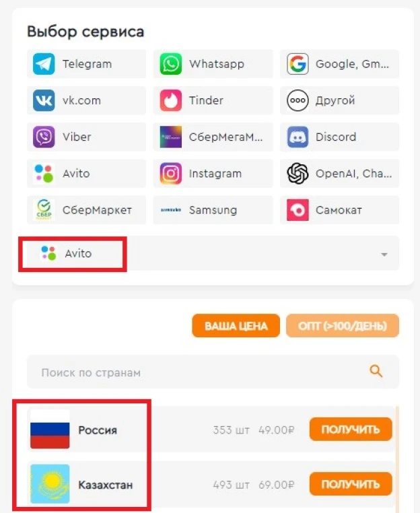This screenshot has height=513, width=420.
Task: Select the Viber service icon
Action: 44,137
